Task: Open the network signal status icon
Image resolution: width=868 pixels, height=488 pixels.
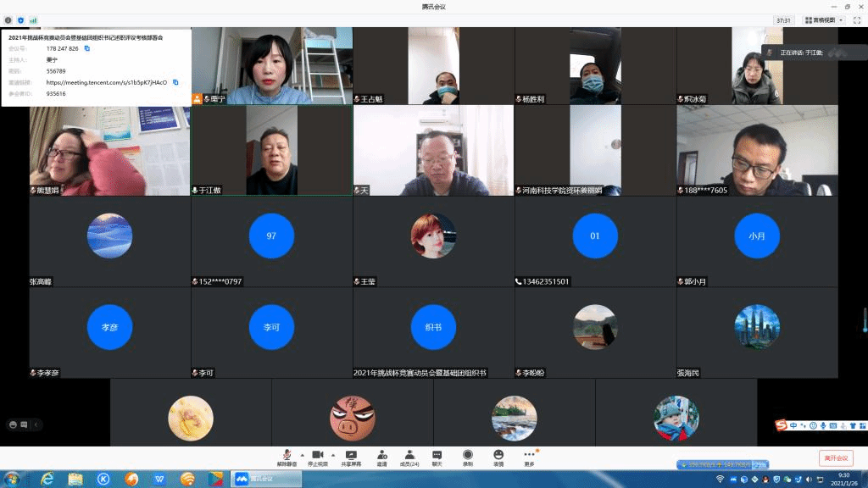Action: pos(33,19)
